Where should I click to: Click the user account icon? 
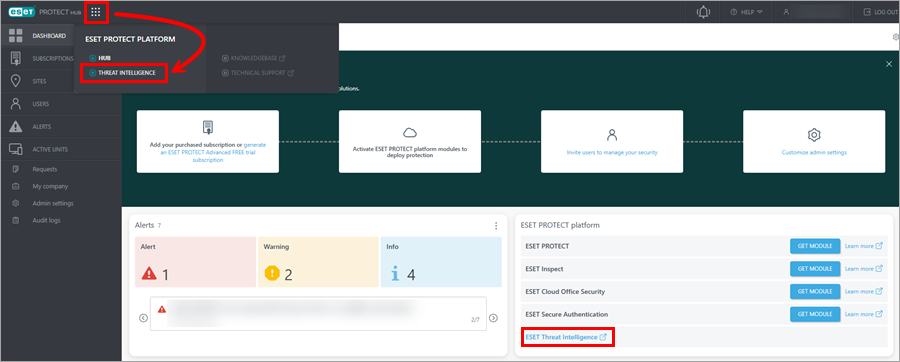click(x=787, y=12)
